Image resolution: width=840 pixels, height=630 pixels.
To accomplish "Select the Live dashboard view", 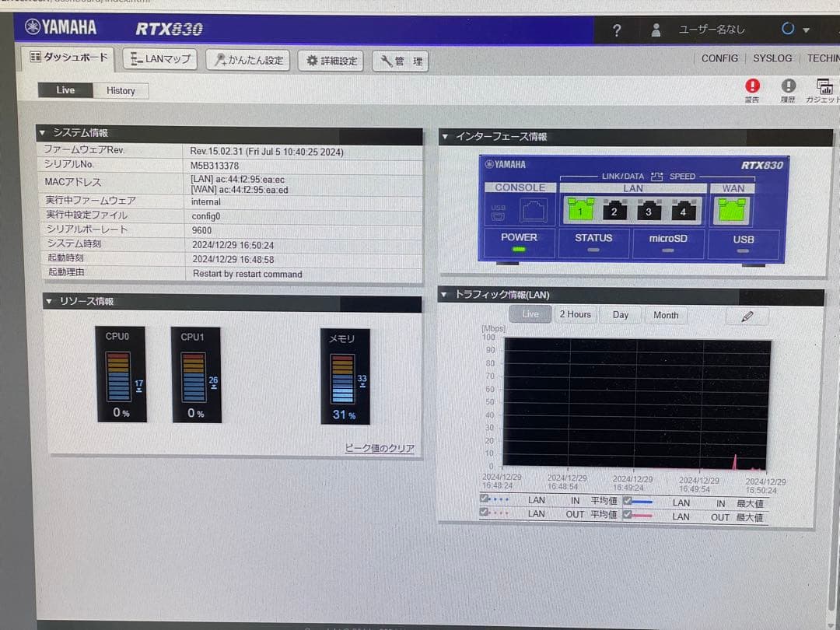I will click(65, 90).
